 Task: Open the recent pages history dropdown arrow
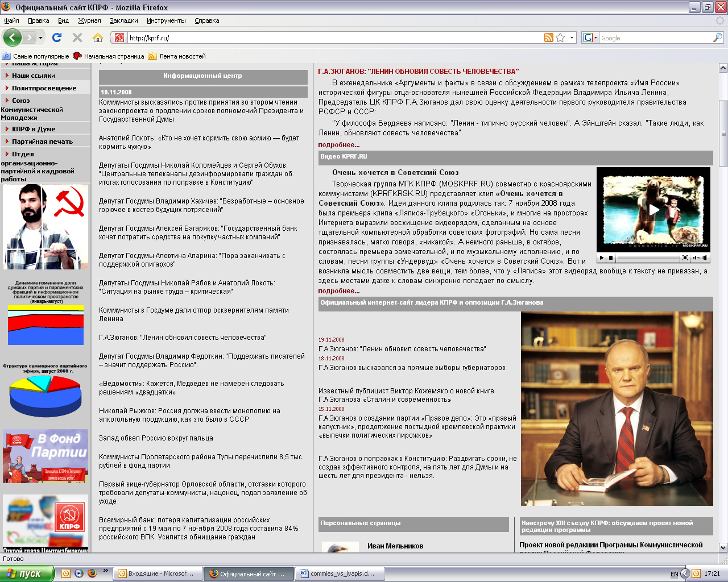[40, 38]
